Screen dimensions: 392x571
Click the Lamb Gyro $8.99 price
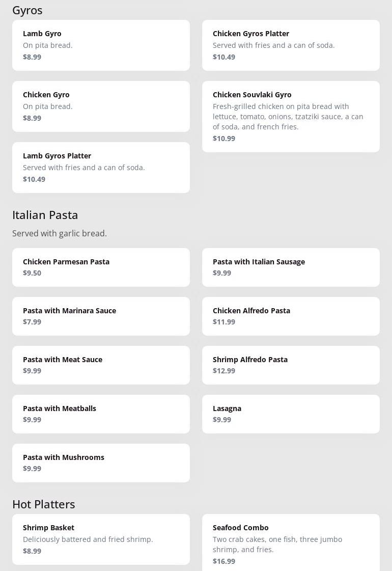[32, 57]
